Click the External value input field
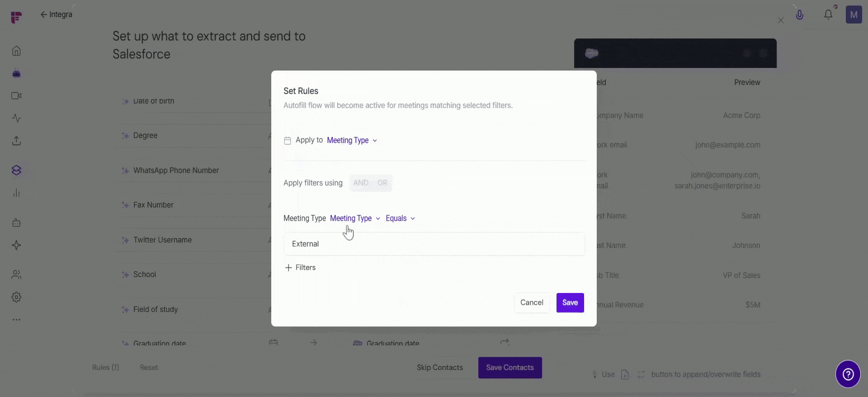Image resolution: width=868 pixels, height=397 pixels. tap(434, 244)
